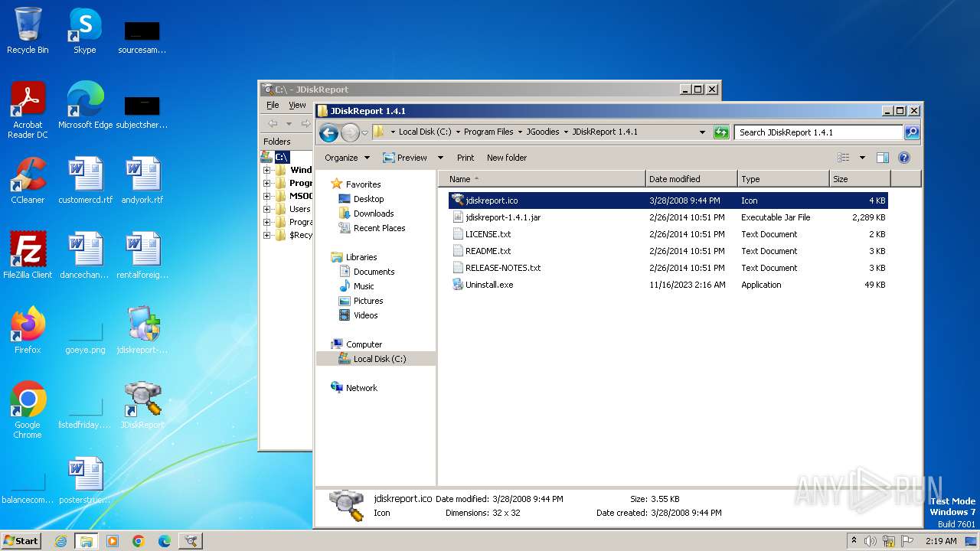Sort files by the Date modified column
The height and width of the screenshot is (551, 980).
692,179
